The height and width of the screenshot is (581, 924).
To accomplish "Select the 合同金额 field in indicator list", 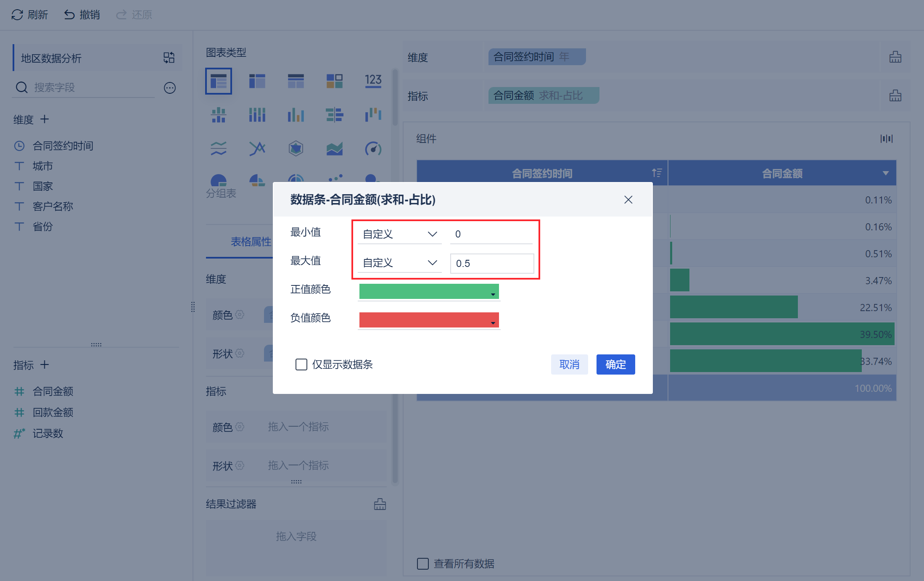I will [53, 391].
